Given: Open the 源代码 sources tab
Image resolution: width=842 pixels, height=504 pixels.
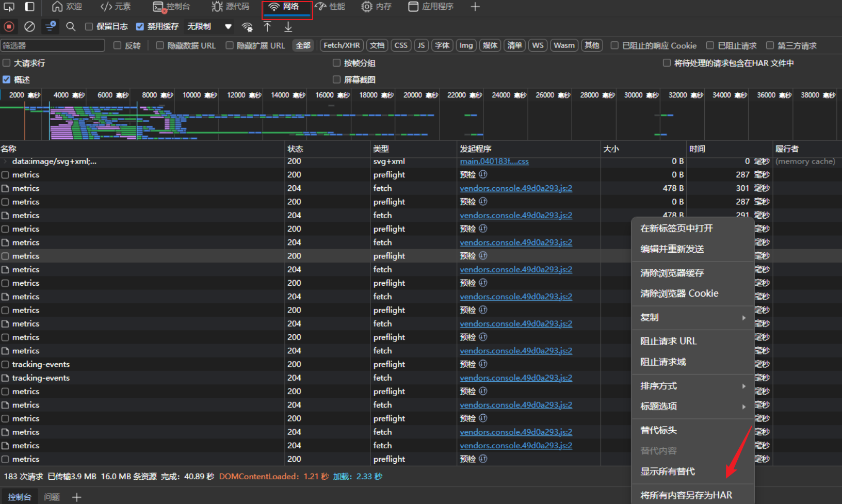Looking at the screenshot, I should tap(231, 7).
